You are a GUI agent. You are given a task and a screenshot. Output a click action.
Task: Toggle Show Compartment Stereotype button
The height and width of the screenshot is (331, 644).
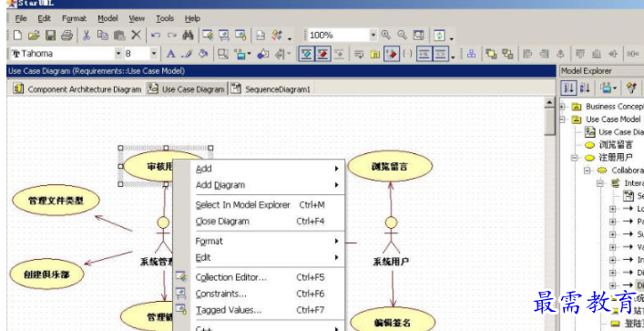[441, 54]
